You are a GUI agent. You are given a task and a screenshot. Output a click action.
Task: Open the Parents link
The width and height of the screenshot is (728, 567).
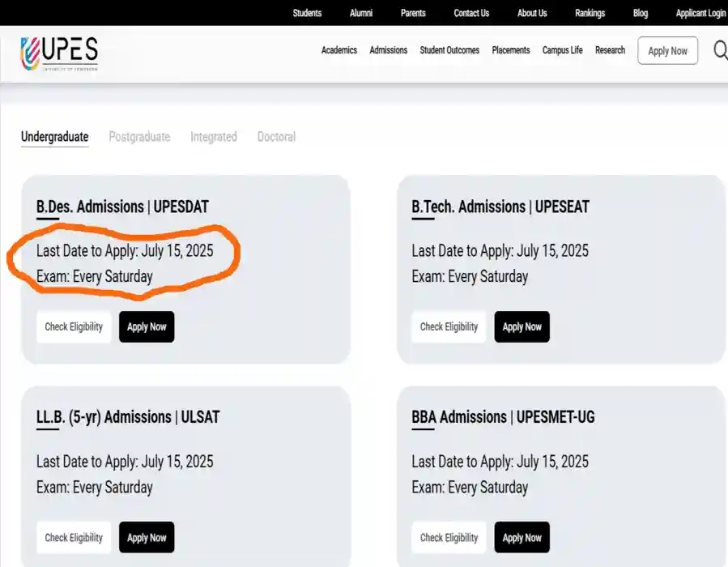(x=413, y=13)
